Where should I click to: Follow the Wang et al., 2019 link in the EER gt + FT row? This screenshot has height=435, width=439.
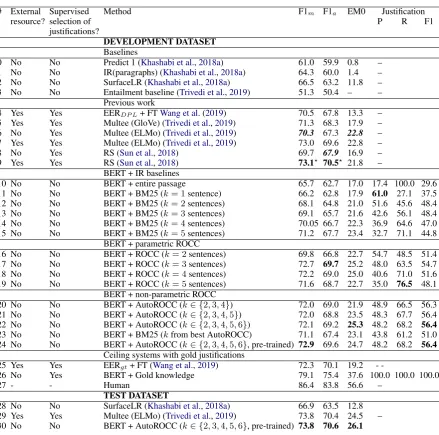[184, 365]
